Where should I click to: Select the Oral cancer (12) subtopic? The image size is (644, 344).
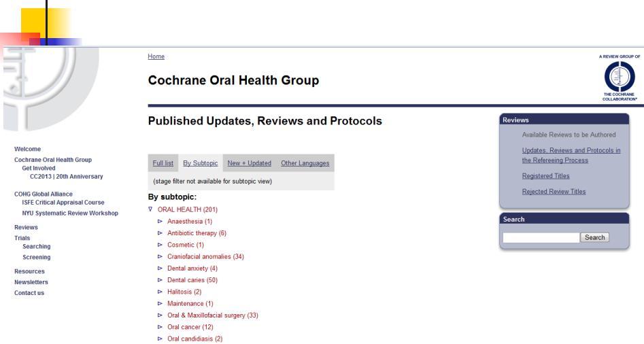click(x=190, y=327)
